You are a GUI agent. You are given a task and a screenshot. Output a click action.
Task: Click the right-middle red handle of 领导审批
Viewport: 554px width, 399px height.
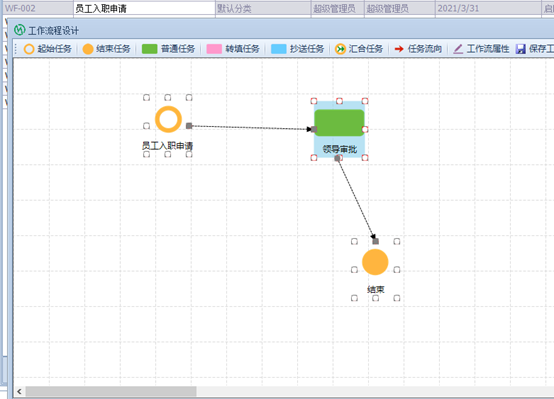[x=365, y=129]
